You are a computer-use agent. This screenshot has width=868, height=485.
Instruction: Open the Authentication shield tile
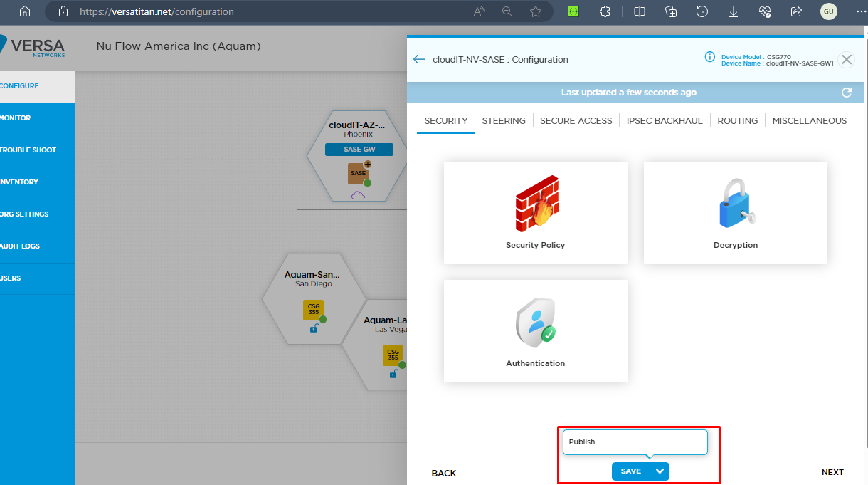(x=535, y=330)
